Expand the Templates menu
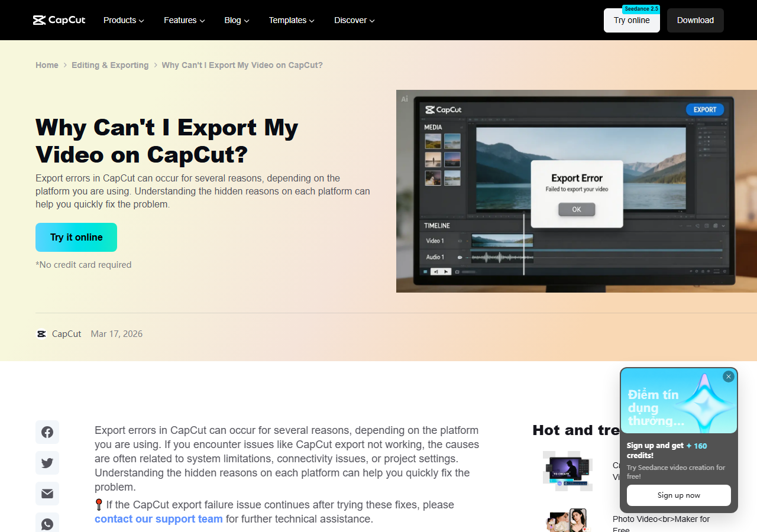Screen dimensions: 757x532 (x=292, y=20)
